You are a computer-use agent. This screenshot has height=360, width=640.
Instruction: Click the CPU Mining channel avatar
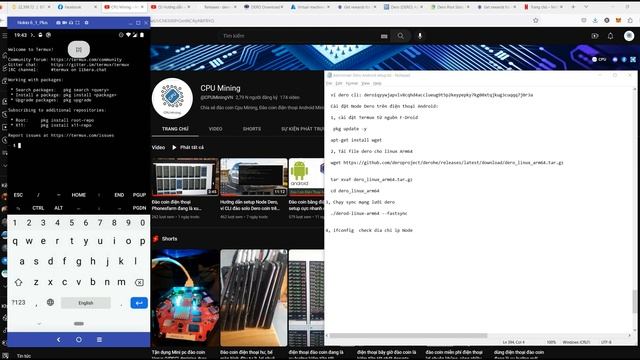[172, 98]
